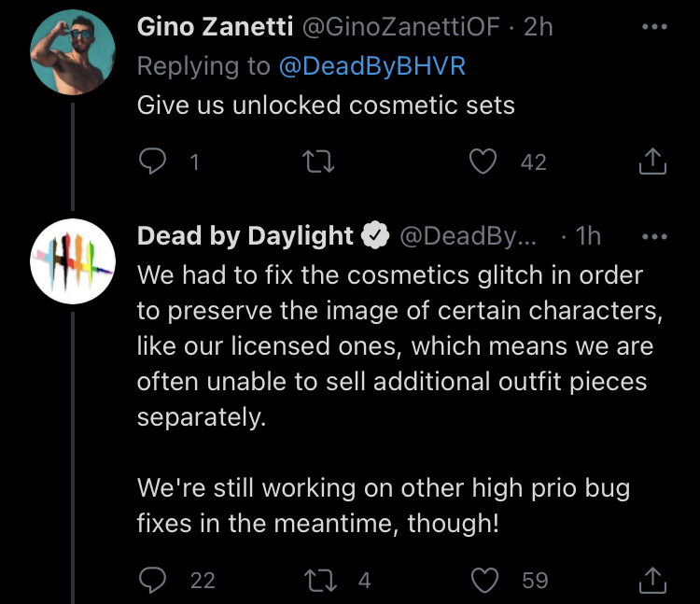
Task: Reply to Gino Zanetti's tweet
Action: click(153, 162)
